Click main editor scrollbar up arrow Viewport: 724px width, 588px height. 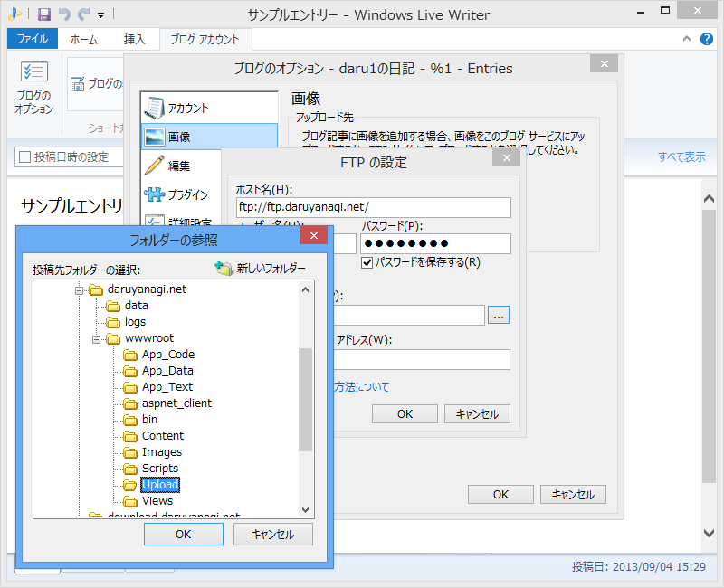[709, 199]
